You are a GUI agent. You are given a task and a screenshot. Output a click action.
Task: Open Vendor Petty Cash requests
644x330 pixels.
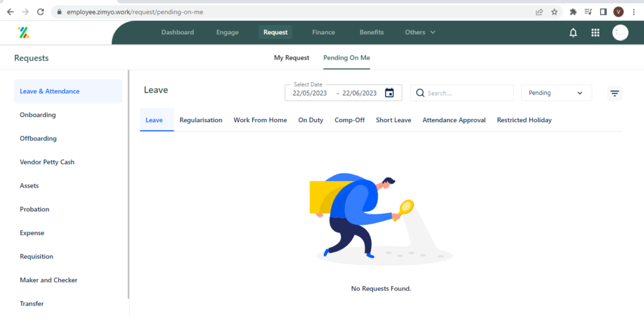(47, 162)
